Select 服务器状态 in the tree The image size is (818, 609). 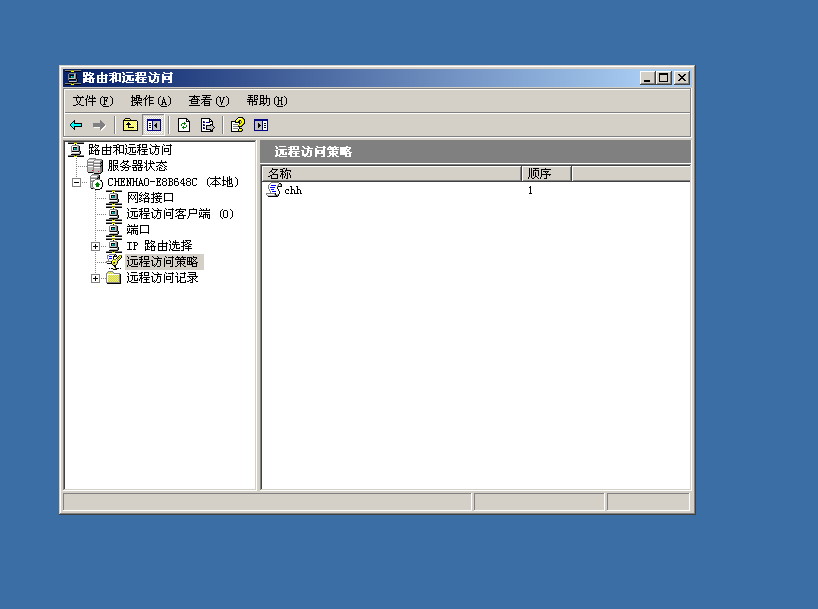(137, 166)
